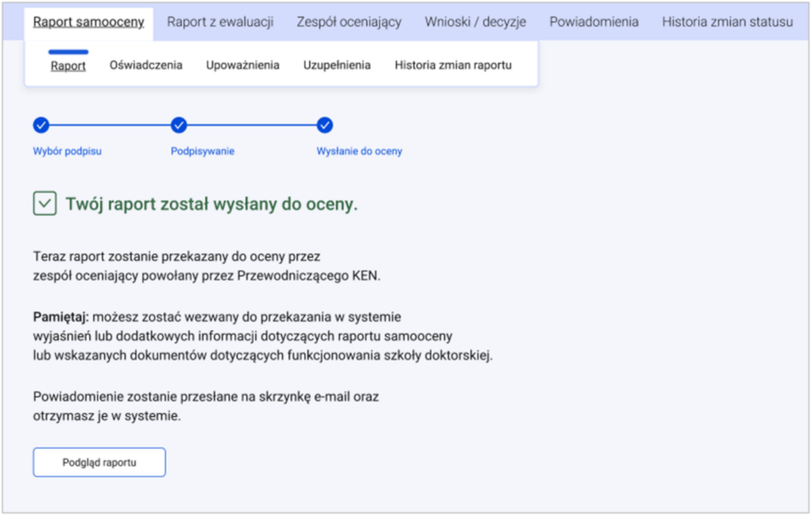This screenshot has width=812, height=516.
Task: Open the Uzupełnienia sub-tab
Action: click(337, 65)
